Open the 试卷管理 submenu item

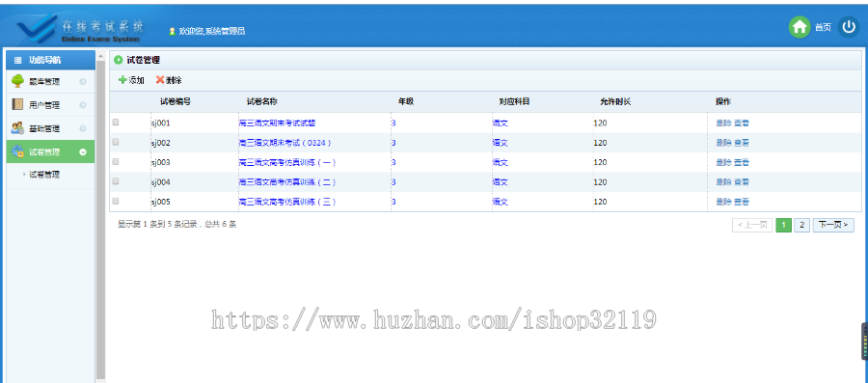tap(44, 175)
